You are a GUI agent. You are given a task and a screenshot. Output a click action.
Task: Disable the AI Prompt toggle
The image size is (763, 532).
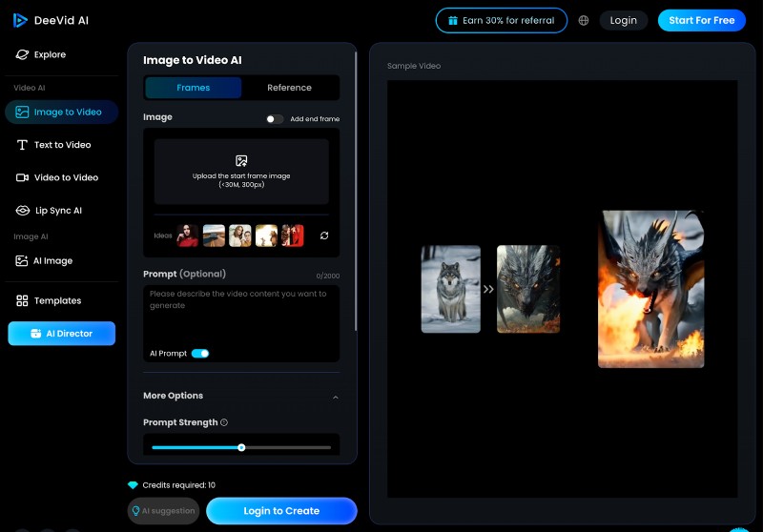[x=200, y=354]
